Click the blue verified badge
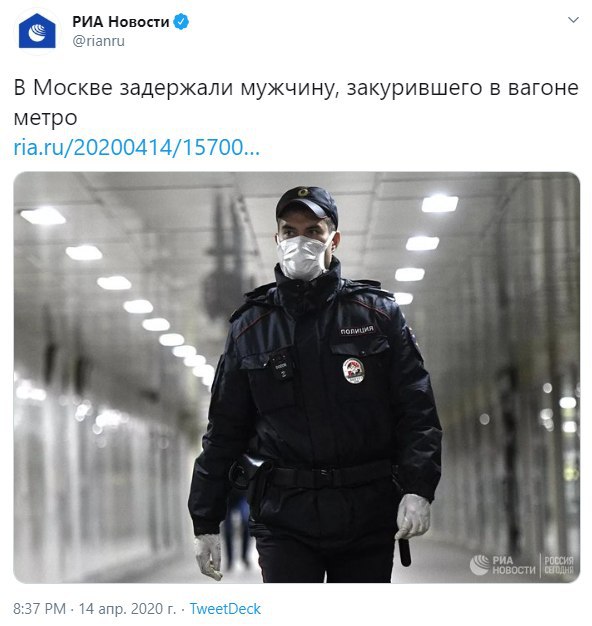This screenshot has height=626, width=592. click(181, 22)
